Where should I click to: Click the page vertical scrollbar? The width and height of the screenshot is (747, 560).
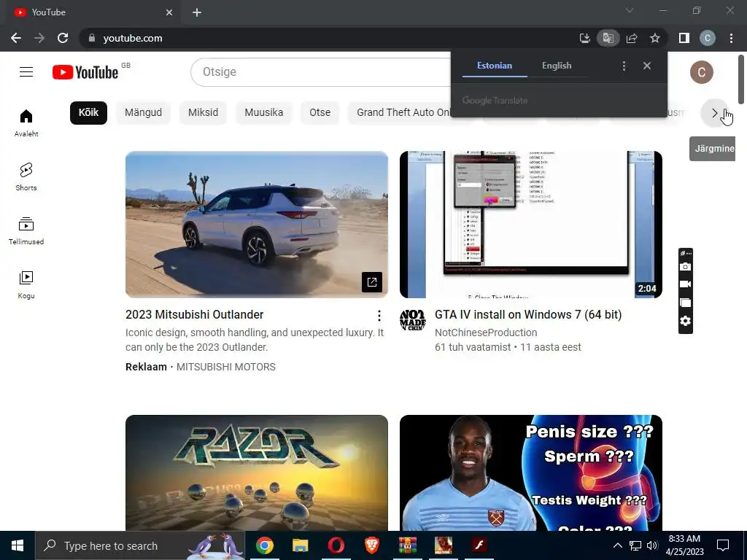(741, 79)
